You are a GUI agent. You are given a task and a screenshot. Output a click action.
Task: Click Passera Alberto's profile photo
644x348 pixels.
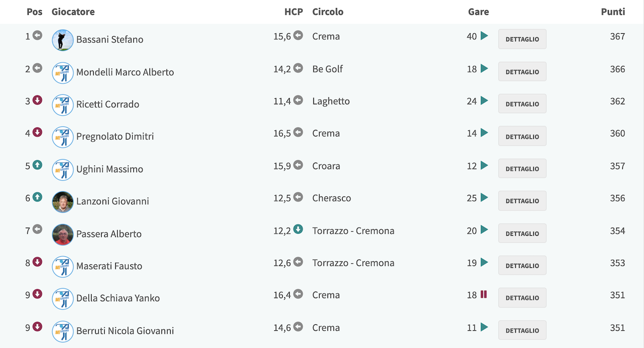[x=63, y=234]
